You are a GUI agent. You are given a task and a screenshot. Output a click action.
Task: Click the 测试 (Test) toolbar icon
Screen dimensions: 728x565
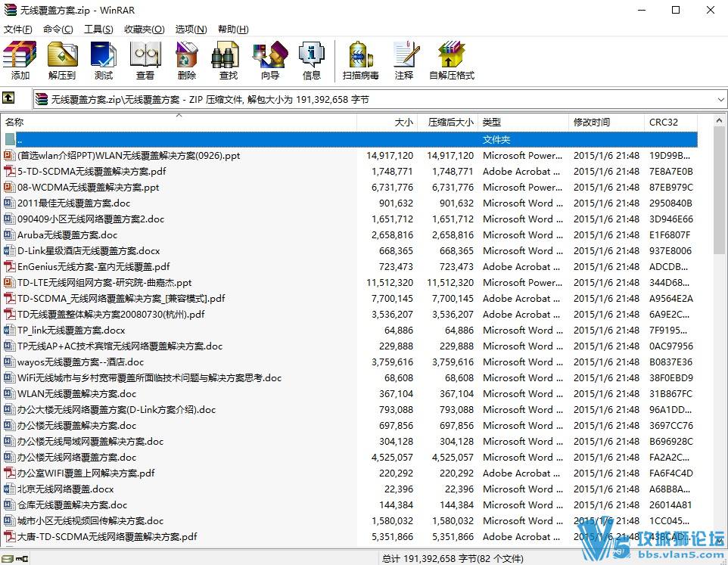pyautogui.click(x=104, y=61)
